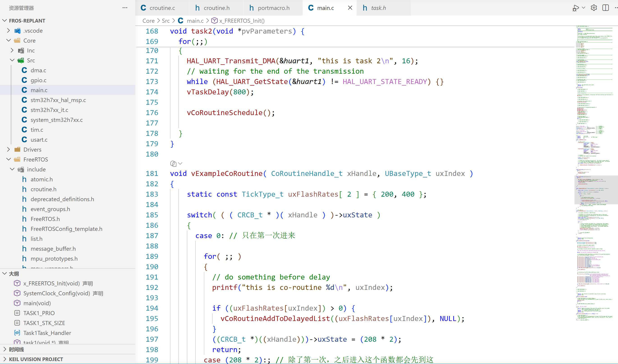Open system_stm32h7xx.c file
Image resolution: width=618 pixels, height=364 pixels.
(67, 120)
